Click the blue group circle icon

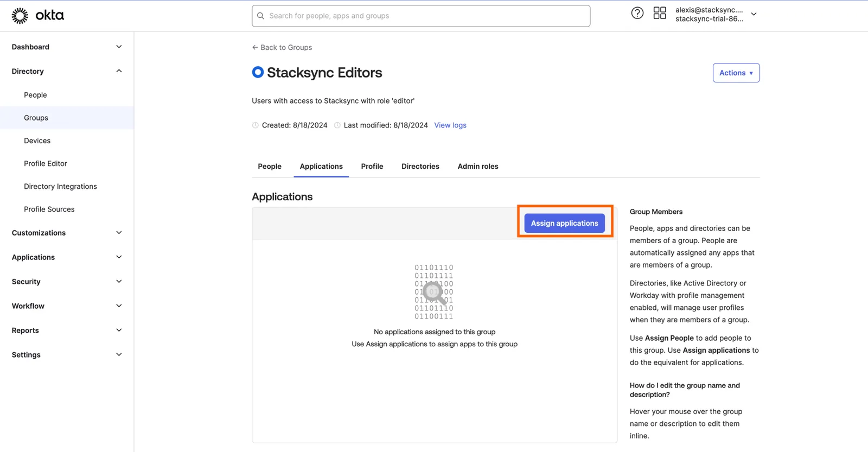pos(258,72)
